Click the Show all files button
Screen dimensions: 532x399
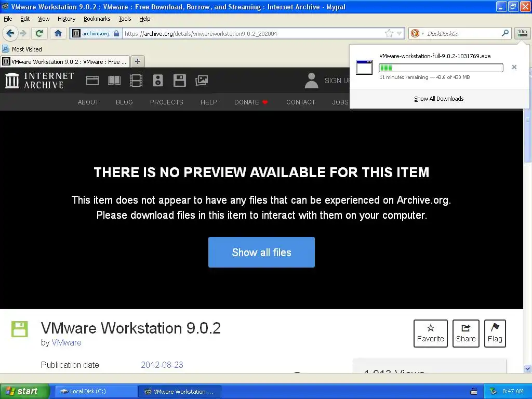coord(262,252)
